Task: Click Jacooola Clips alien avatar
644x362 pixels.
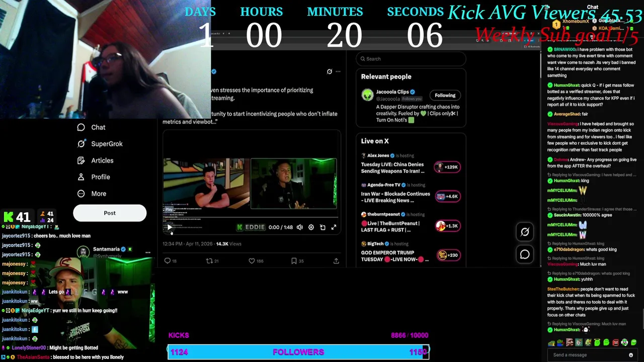Action: 367,95
